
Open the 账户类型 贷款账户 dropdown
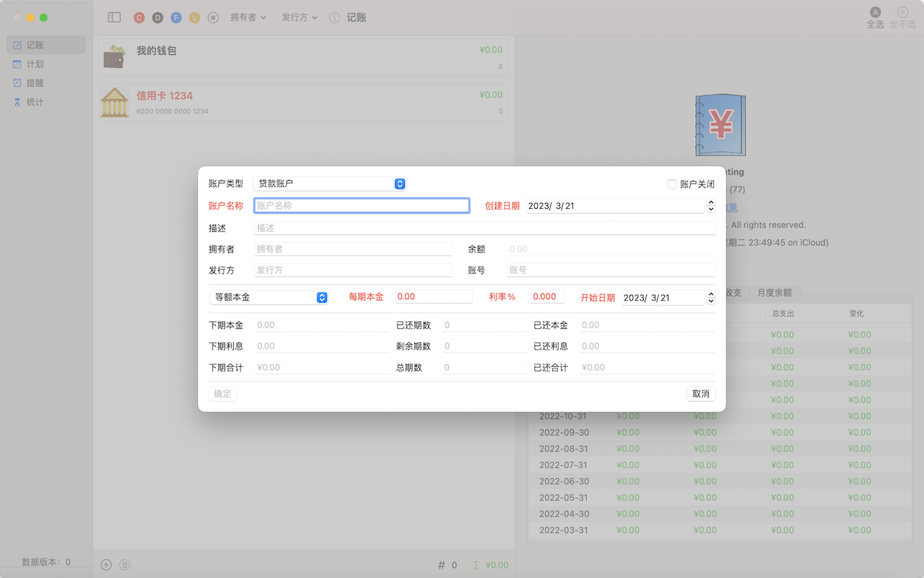coord(330,184)
